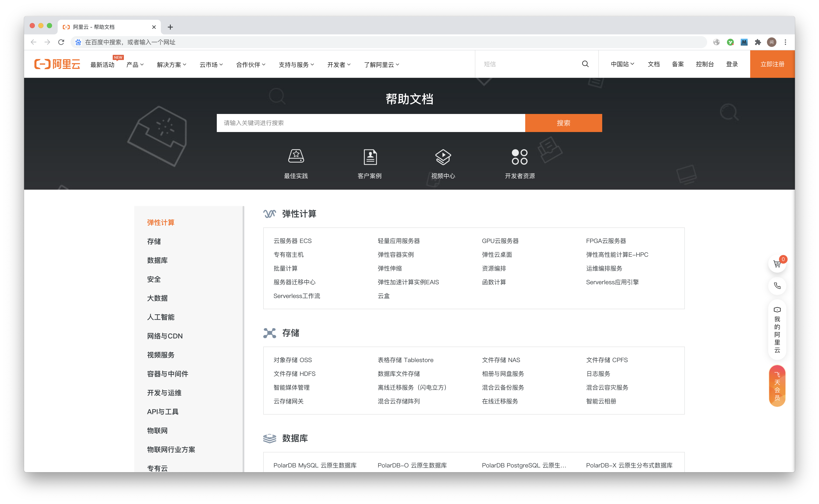The width and height of the screenshot is (819, 504).
Task: Go back with the browser back arrow
Action: tap(33, 42)
